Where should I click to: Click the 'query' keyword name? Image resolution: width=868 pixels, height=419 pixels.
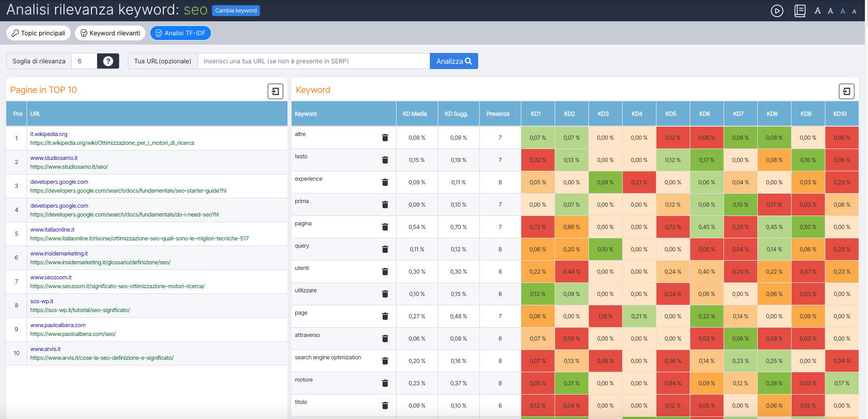(302, 246)
